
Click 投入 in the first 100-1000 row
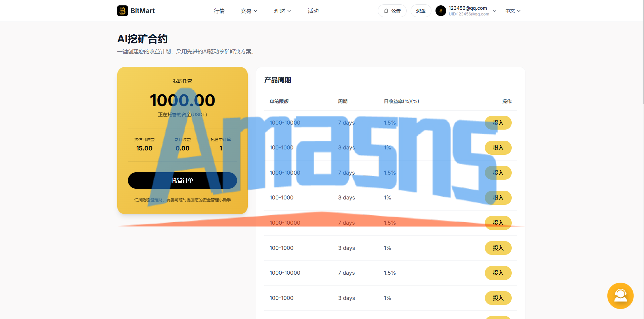tap(498, 147)
